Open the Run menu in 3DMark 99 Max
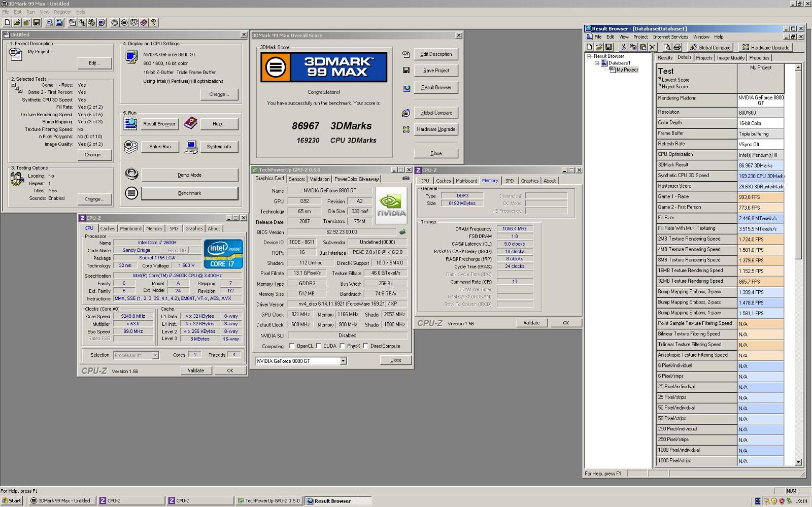The image size is (812, 507). tap(30, 12)
